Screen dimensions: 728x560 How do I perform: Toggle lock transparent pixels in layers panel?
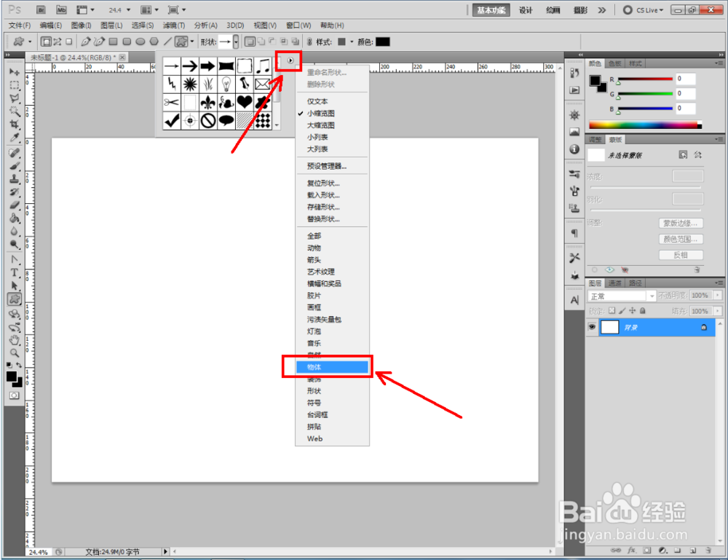pos(612,311)
